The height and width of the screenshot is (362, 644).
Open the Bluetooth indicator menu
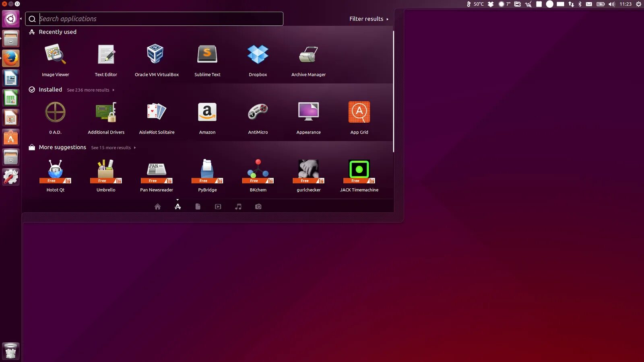(x=580, y=4)
